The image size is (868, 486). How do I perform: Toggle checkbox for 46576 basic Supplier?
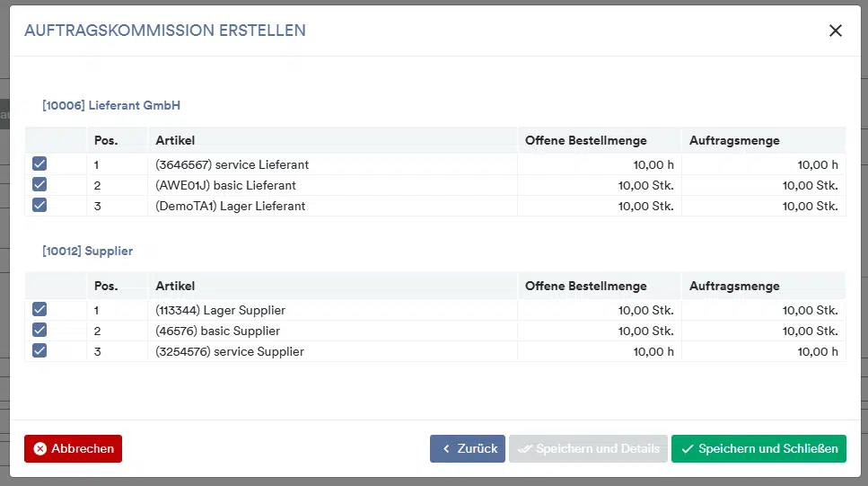pos(39,331)
